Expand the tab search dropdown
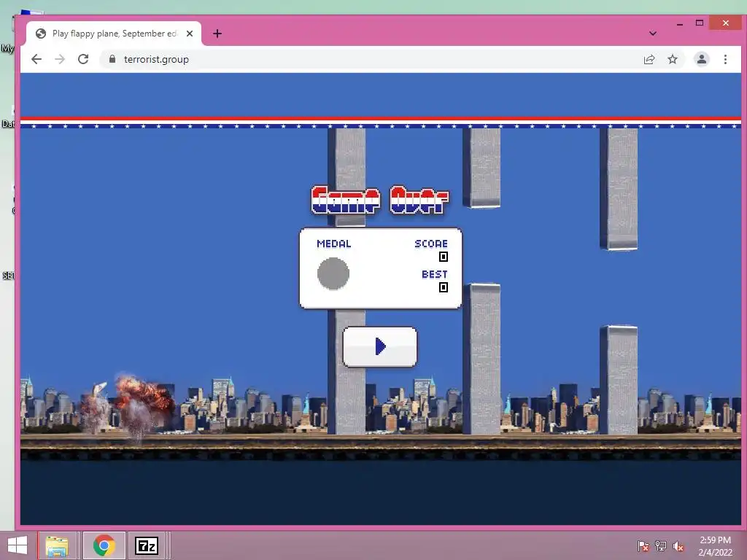 pyautogui.click(x=653, y=34)
